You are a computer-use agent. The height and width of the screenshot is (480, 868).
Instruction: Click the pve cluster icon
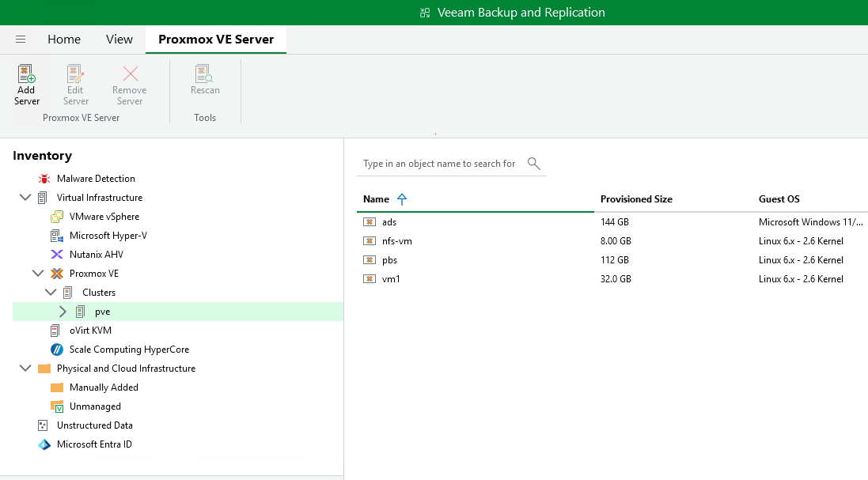(80, 312)
